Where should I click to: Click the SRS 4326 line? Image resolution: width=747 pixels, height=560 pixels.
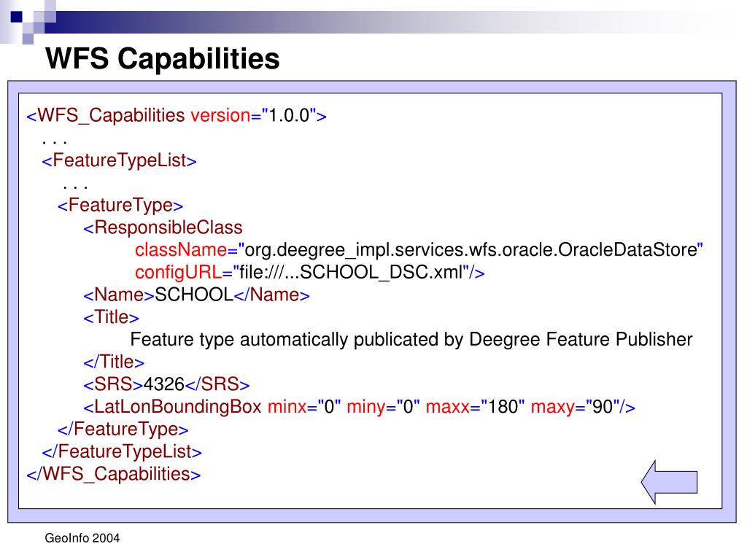(x=166, y=384)
